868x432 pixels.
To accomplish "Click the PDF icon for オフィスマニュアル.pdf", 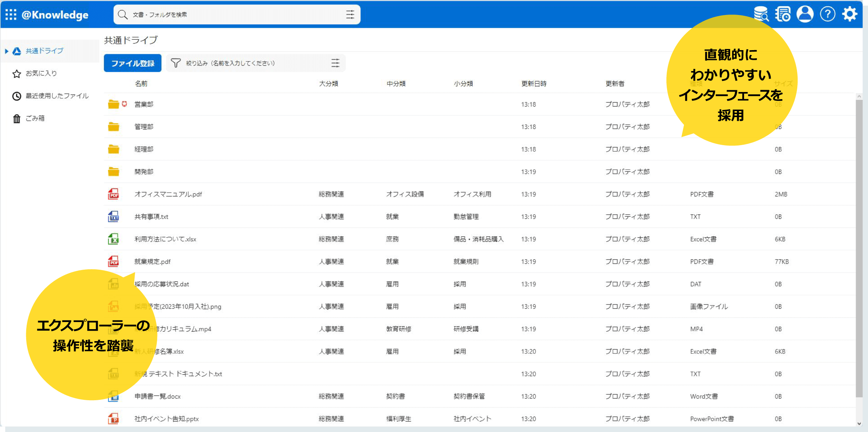I will (x=113, y=194).
